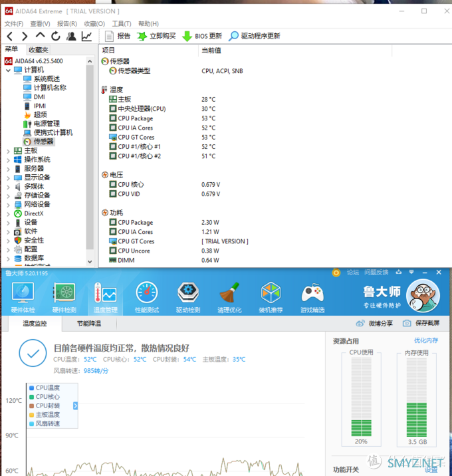The height and width of the screenshot is (476, 452).
Task: Click the 优化内存 link
Action: (x=426, y=340)
